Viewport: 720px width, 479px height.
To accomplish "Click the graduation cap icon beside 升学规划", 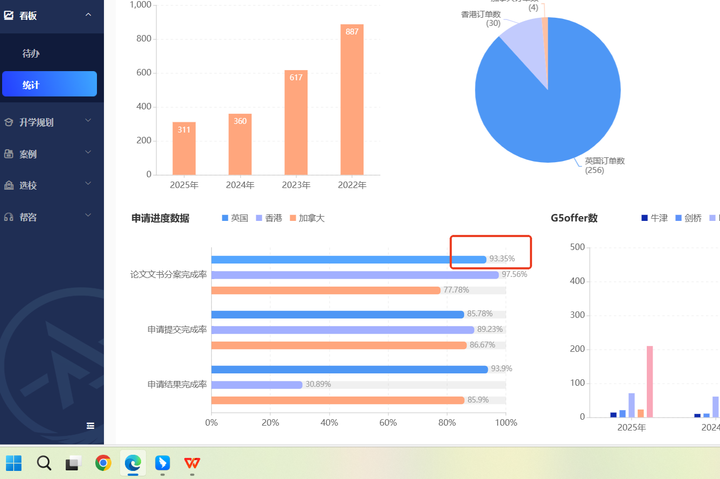I will [x=9, y=122].
